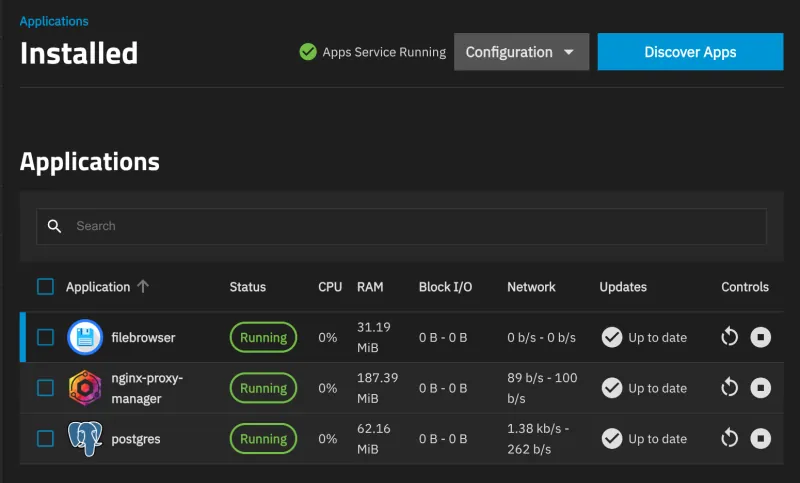
Task: Select the postgres app name
Action: [x=136, y=439]
